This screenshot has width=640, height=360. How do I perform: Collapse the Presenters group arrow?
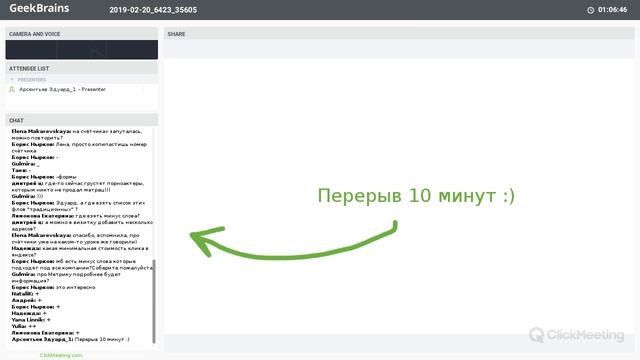12,80
